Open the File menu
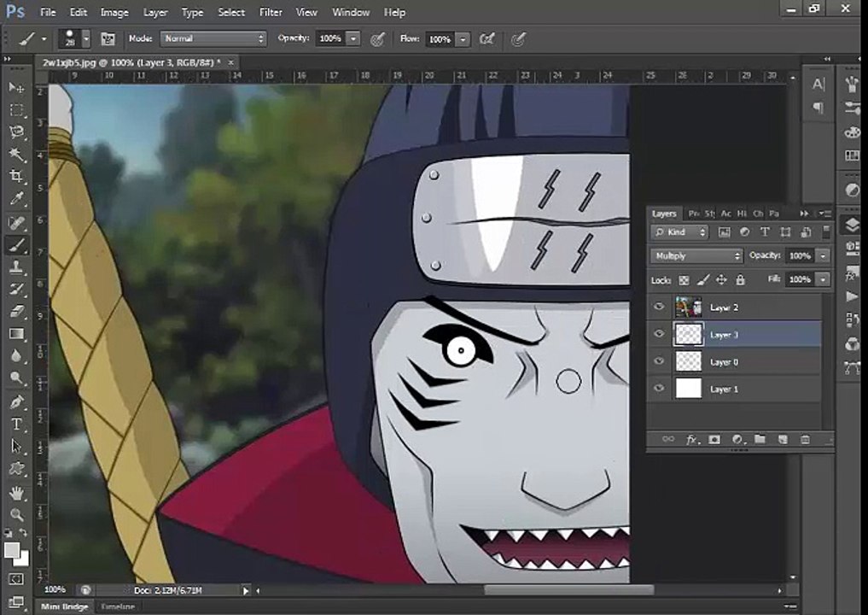 pyautogui.click(x=48, y=12)
